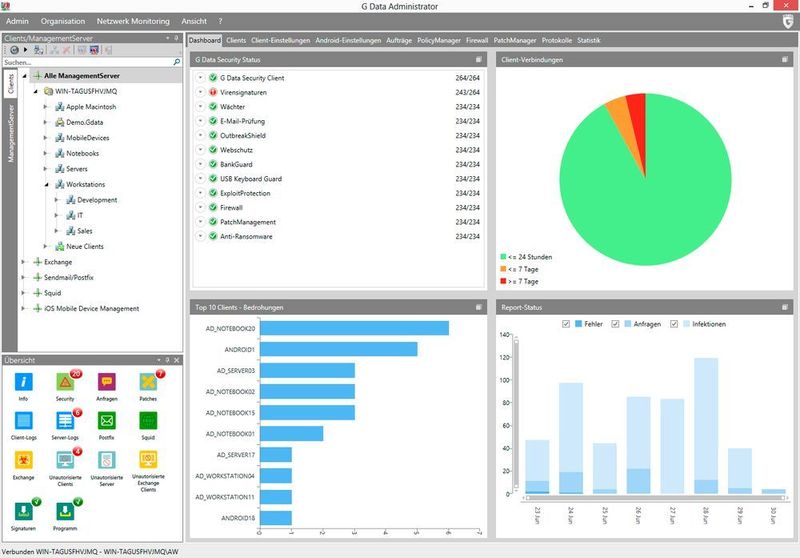Select the vertical ManagementServer side tab
Viewport: 800px width, 558px height.
click(x=11, y=134)
